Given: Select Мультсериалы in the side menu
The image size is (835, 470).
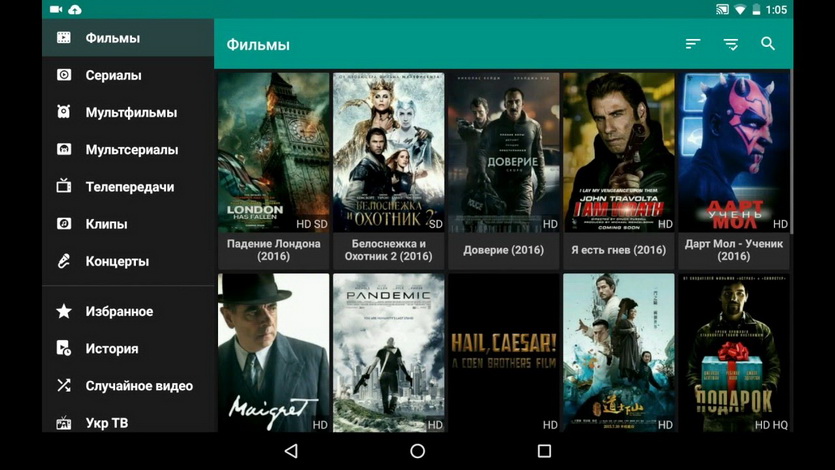Looking at the screenshot, I should coord(128,150).
